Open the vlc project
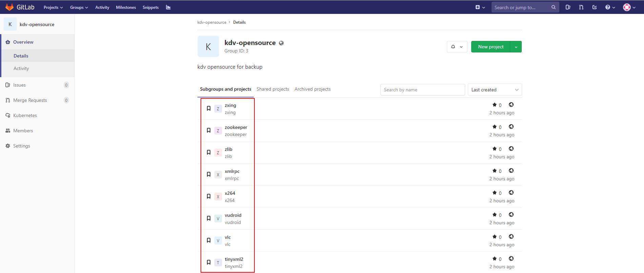The height and width of the screenshot is (273, 644). pos(228,237)
